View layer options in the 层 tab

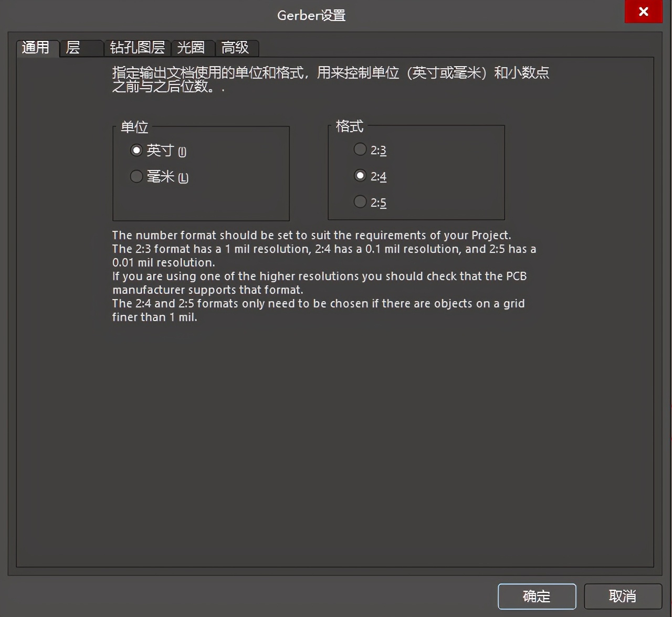click(80, 48)
